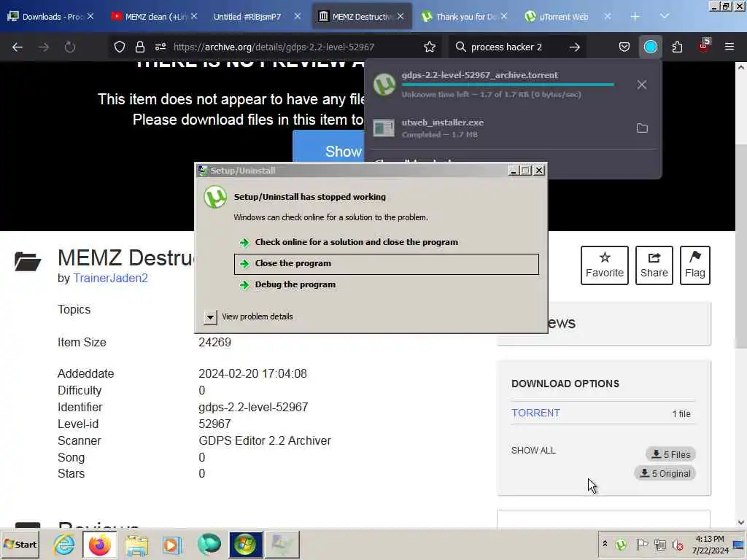Reload the page with the refresh icon
Screen dimensions: 747x560
(x=70, y=47)
